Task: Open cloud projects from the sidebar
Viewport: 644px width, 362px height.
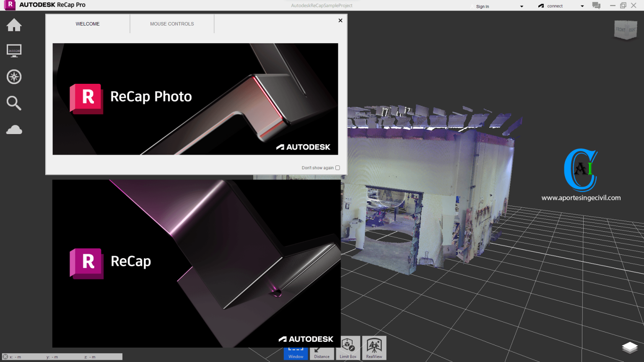Action: pyautogui.click(x=14, y=129)
